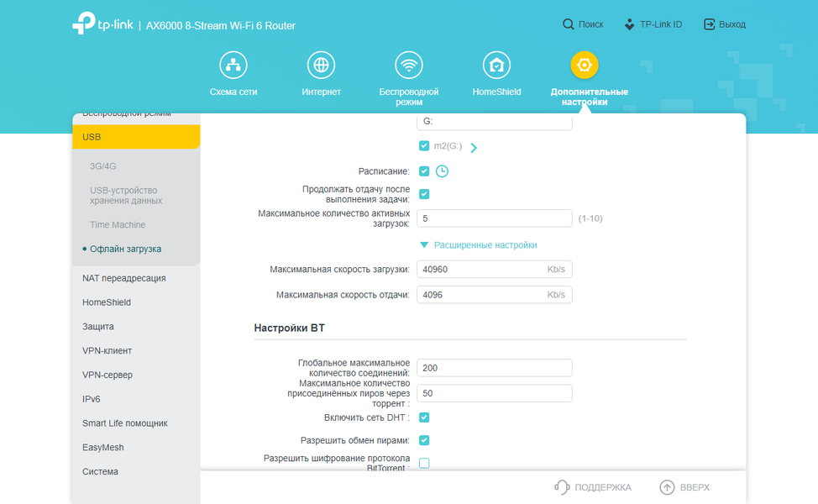Toggle the Расписание checkbox
The height and width of the screenshot is (504, 818).
pyautogui.click(x=424, y=171)
